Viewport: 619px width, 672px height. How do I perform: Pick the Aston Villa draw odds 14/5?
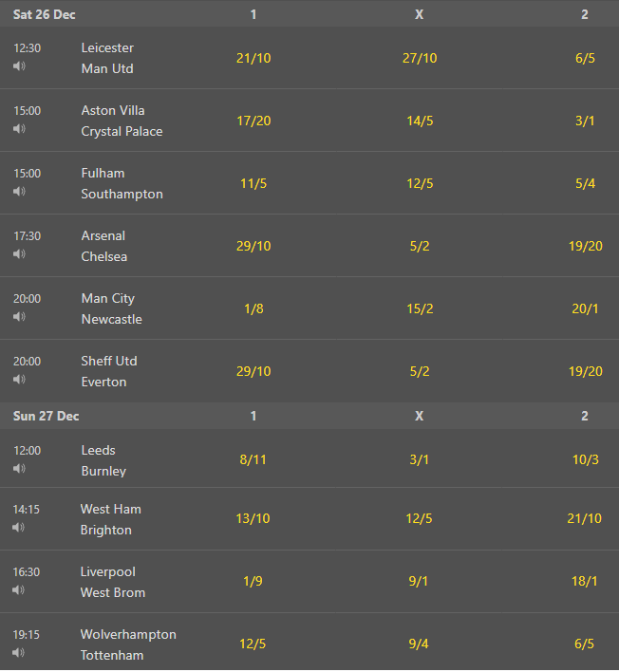click(420, 121)
